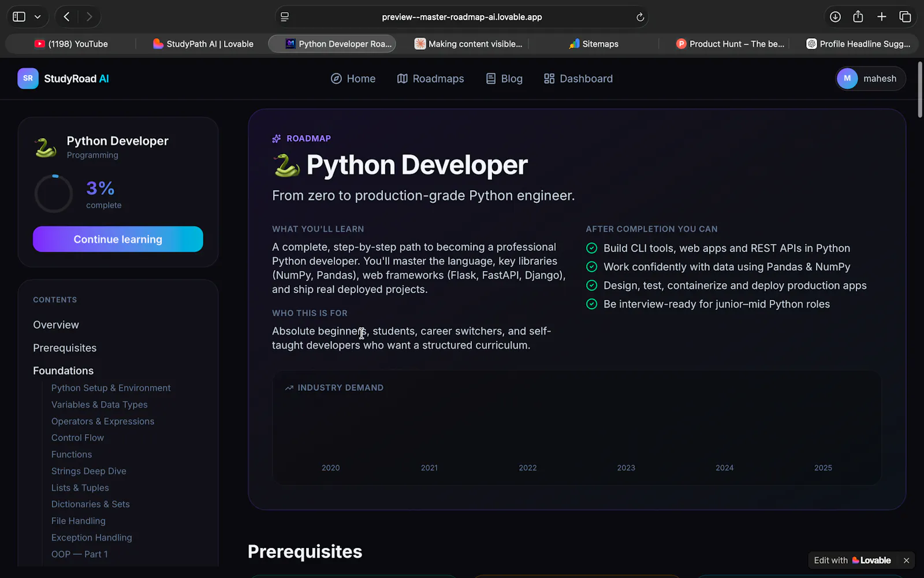Viewport: 924px width, 578px height.
Task: Click the StudyRoad AI SR logo
Action: (28, 79)
